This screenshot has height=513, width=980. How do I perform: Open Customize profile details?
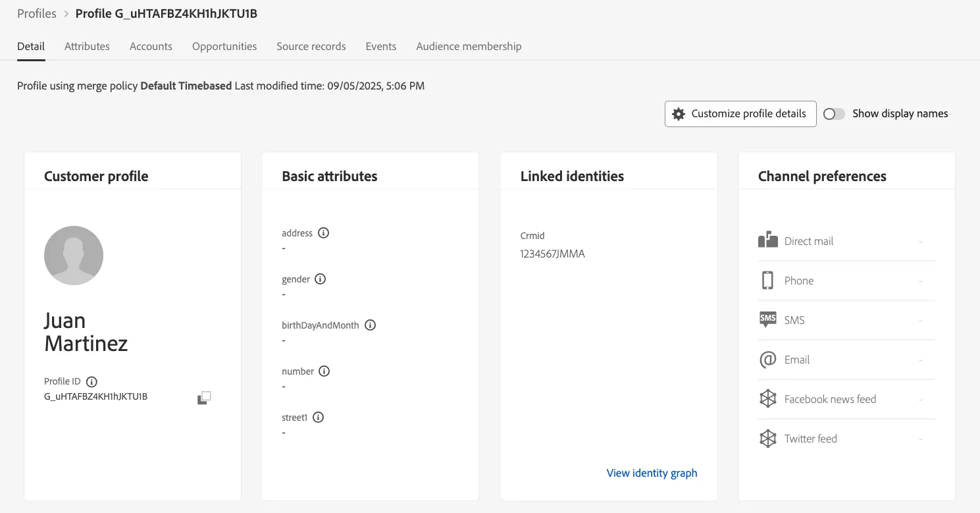pos(740,114)
